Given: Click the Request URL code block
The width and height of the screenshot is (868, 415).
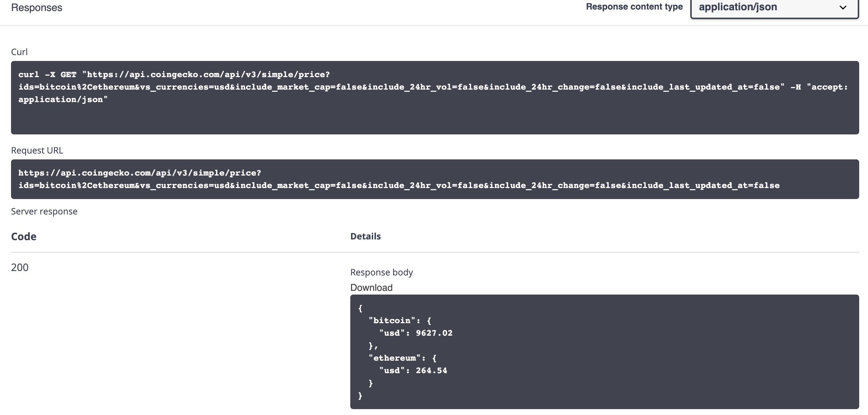Looking at the screenshot, I should (433, 179).
